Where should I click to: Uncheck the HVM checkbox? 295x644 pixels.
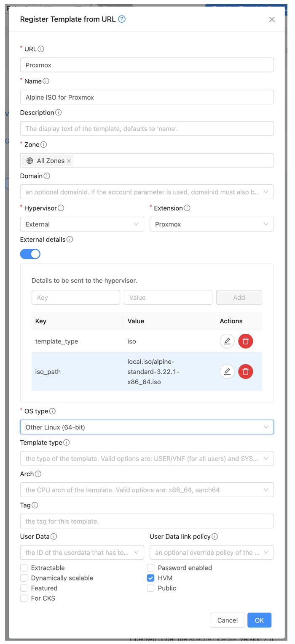click(150, 578)
